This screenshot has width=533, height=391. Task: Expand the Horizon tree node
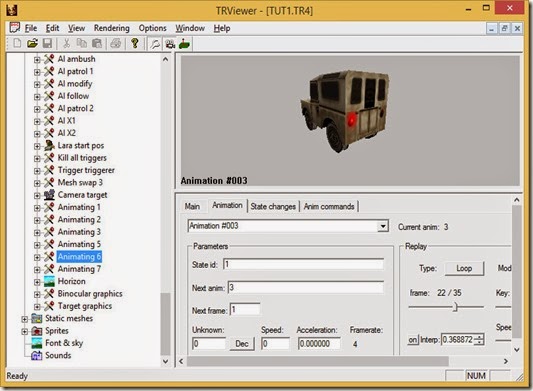[x=37, y=282]
